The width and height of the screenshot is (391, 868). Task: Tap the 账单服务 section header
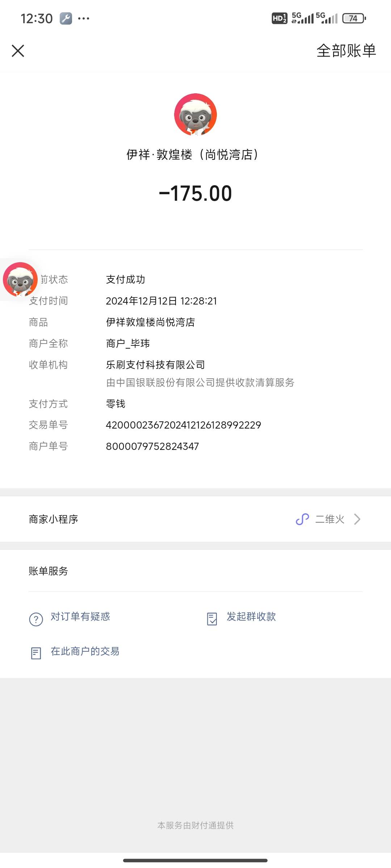pyautogui.click(x=49, y=571)
